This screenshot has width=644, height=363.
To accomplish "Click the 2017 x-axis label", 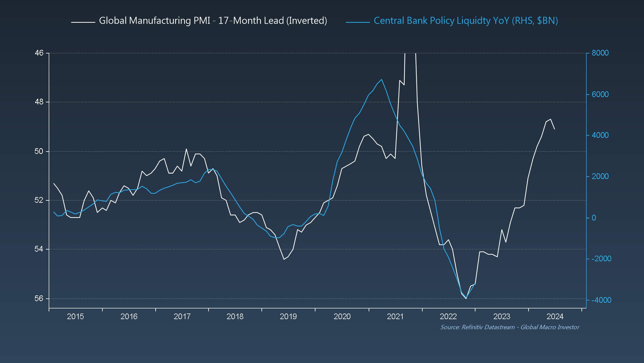I will point(182,316).
